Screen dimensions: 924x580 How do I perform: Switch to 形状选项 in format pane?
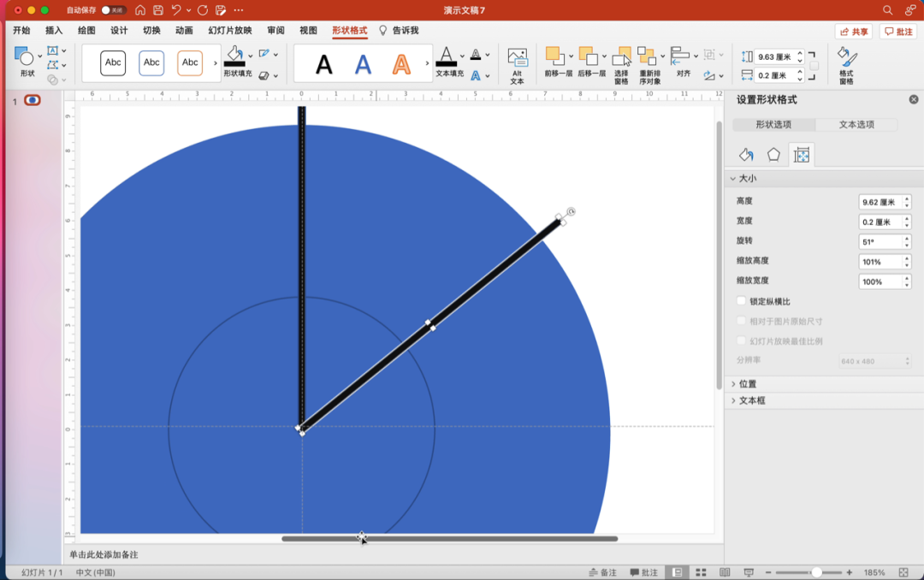pos(773,124)
